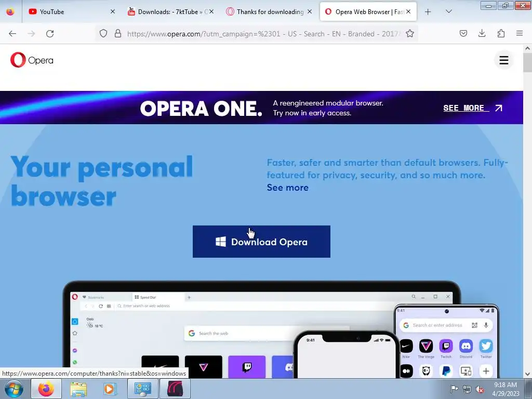Image resolution: width=532 pixels, height=399 pixels.
Task: Click the laptop browser mockup image
Action: coord(261,330)
